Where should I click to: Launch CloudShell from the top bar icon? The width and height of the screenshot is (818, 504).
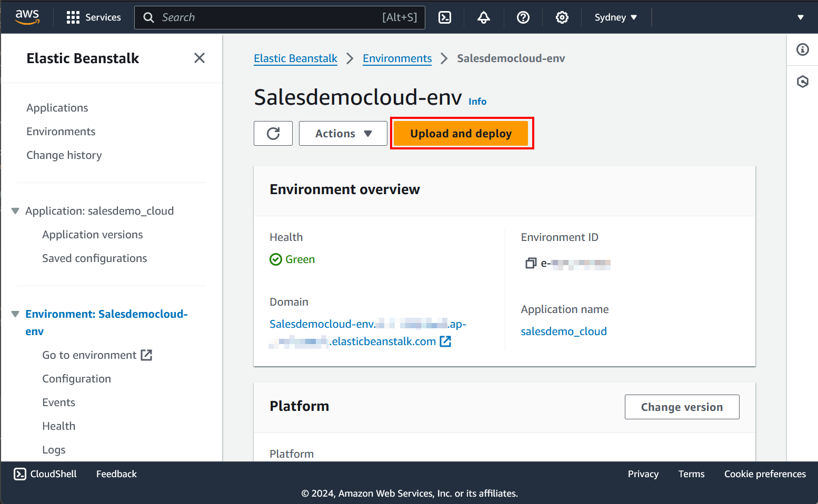click(x=445, y=17)
